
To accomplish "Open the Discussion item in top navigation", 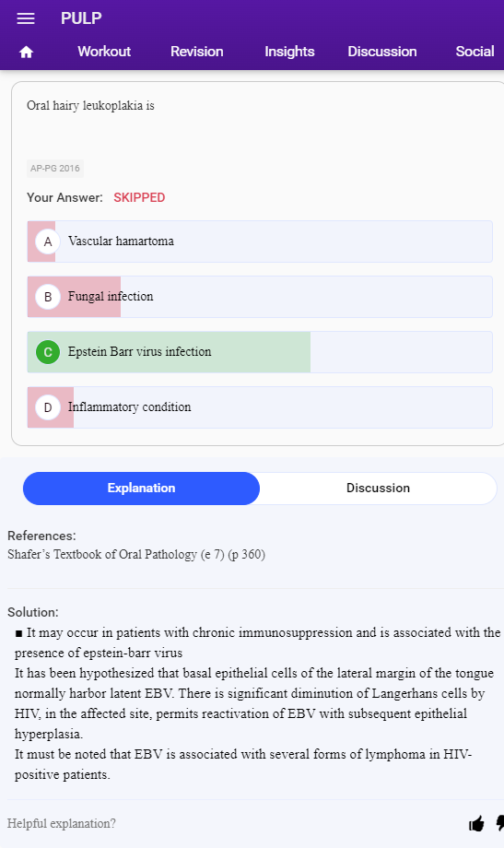I will (381, 52).
